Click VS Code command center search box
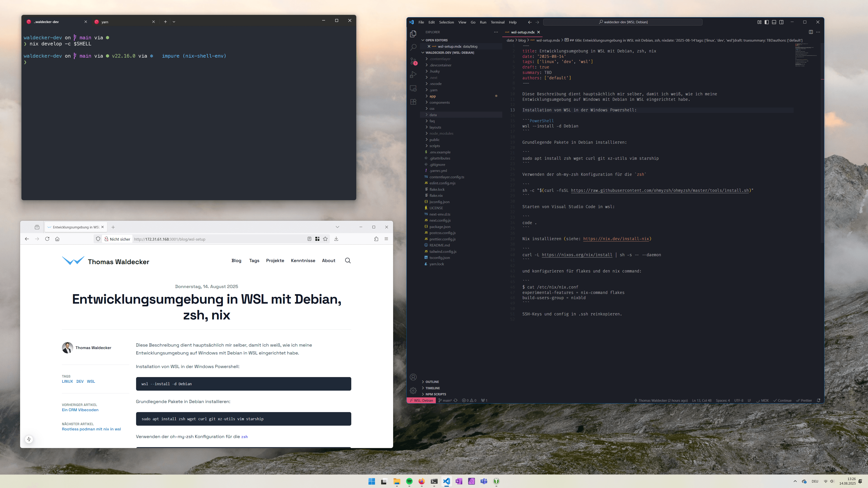Image resolution: width=868 pixels, height=488 pixels. click(623, 22)
